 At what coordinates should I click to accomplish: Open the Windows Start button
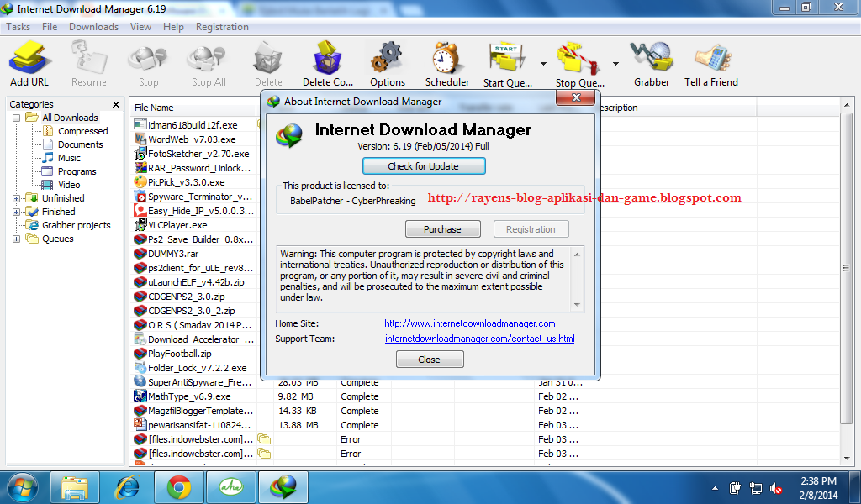coord(23,487)
